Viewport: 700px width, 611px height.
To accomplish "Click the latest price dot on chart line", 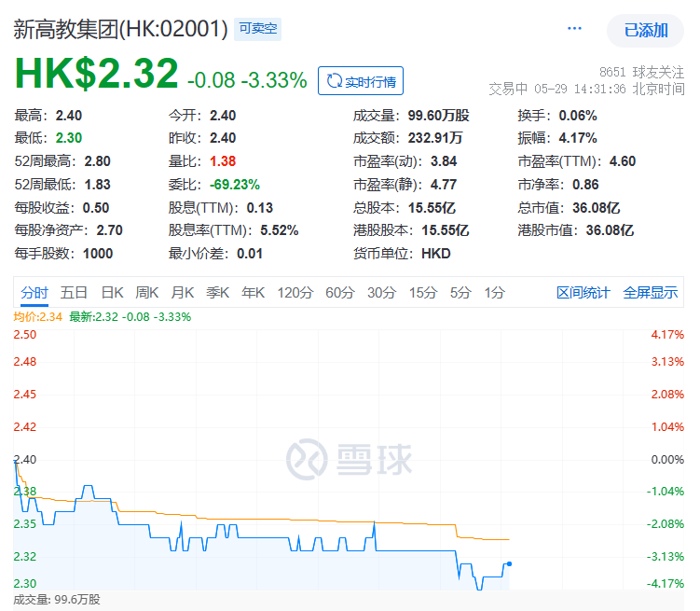I will click(509, 564).
